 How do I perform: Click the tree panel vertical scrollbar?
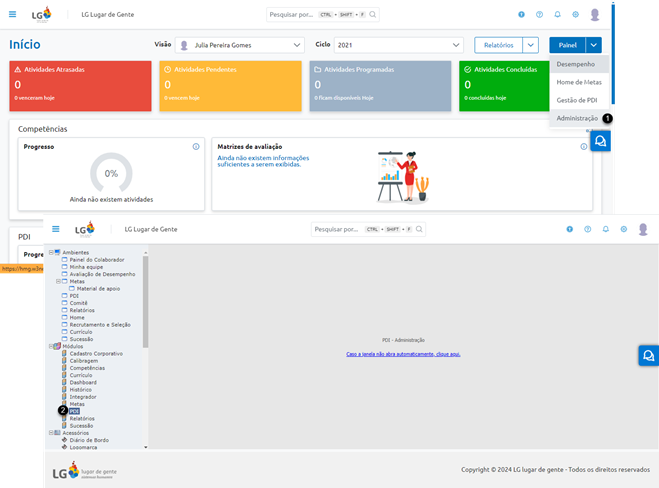[145, 302]
